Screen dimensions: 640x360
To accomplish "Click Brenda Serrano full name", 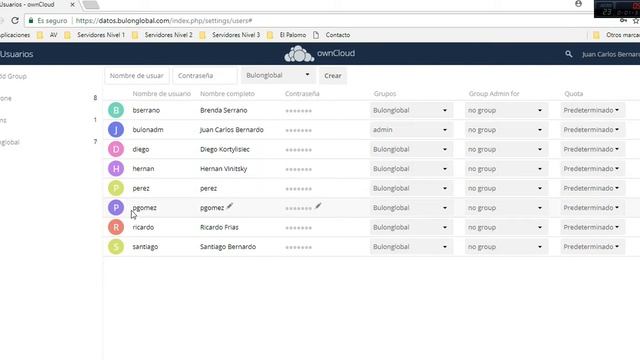I will click(x=224, y=110).
